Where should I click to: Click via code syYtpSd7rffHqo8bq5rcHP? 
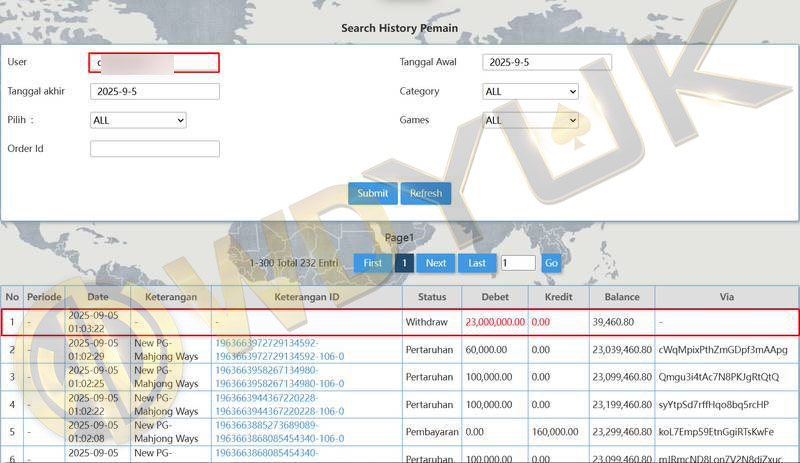[714, 405]
